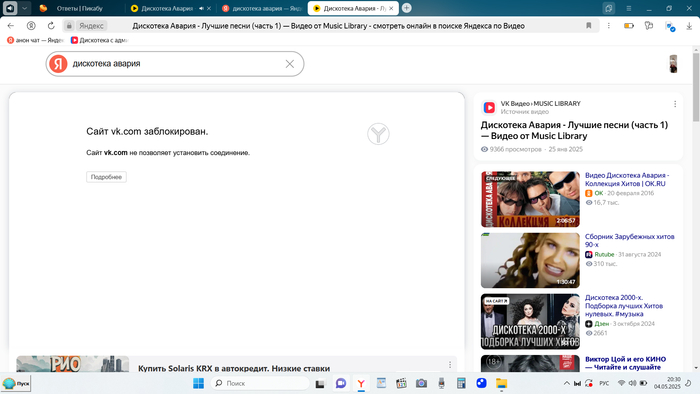Image resolution: width=700 pixels, height=394 pixels.
Task: Click the Подробнее button
Action: point(106,177)
